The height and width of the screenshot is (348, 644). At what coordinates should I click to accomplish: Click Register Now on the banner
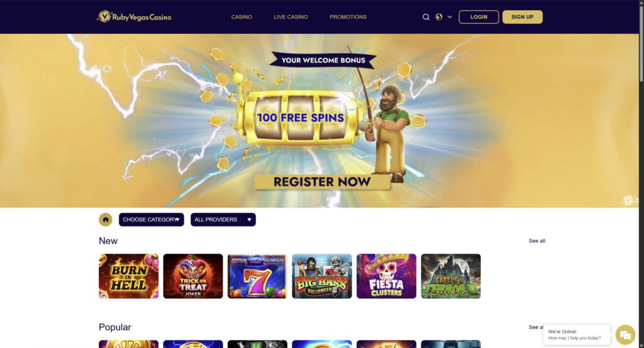click(x=322, y=182)
